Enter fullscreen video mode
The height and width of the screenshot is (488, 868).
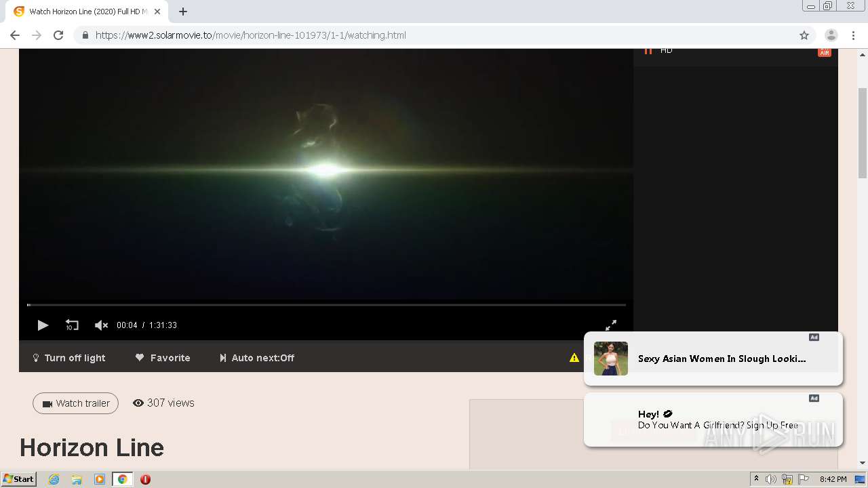pyautogui.click(x=611, y=325)
